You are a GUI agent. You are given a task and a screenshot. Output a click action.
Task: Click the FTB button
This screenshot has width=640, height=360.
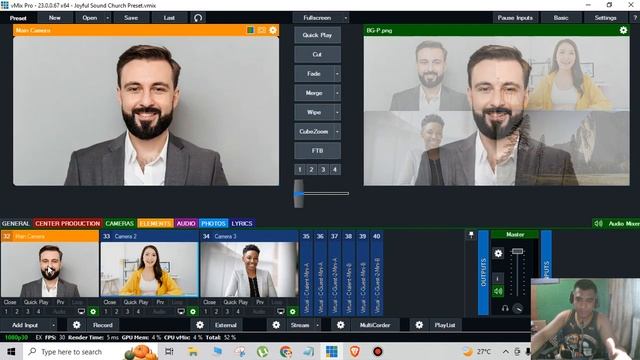(x=317, y=151)
